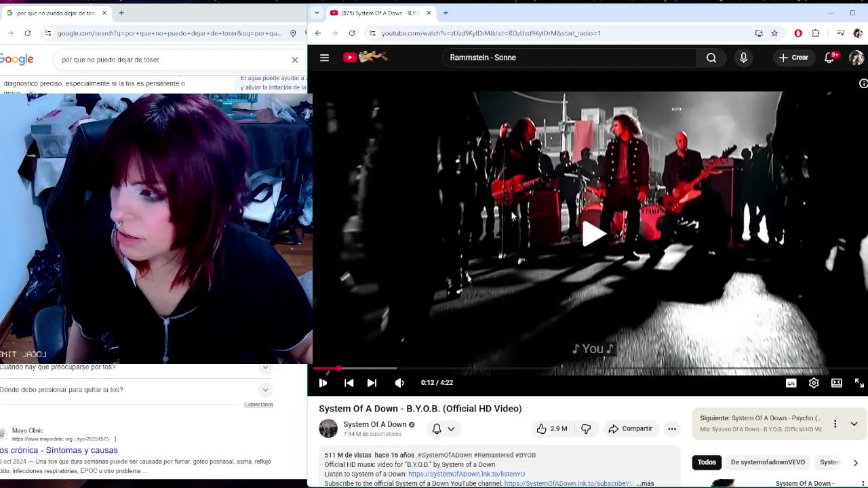Open Chrome profile avatar in toolbar
This screenshot has width=868, height=488.
pyautogui.click(x=857, y=33)
